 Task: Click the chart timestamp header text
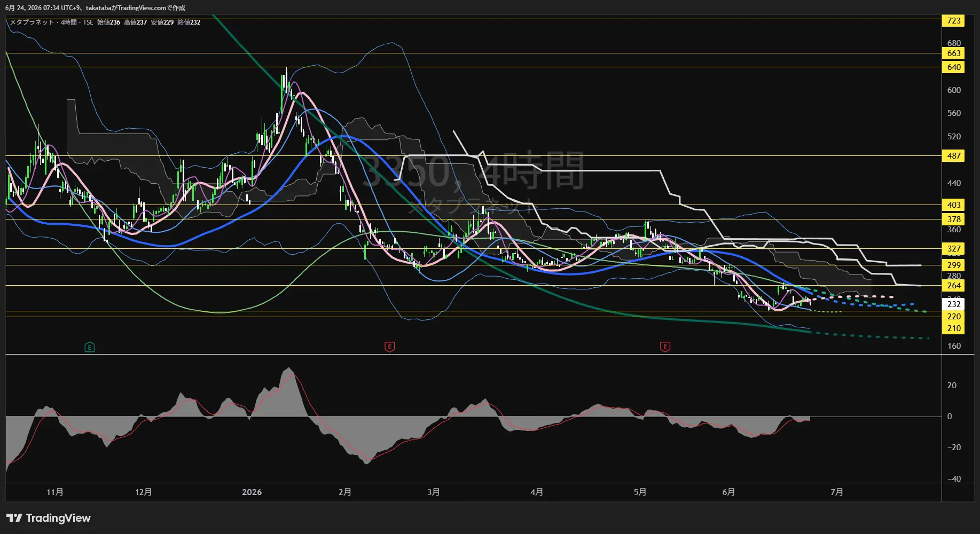click(x=96, y=8)
